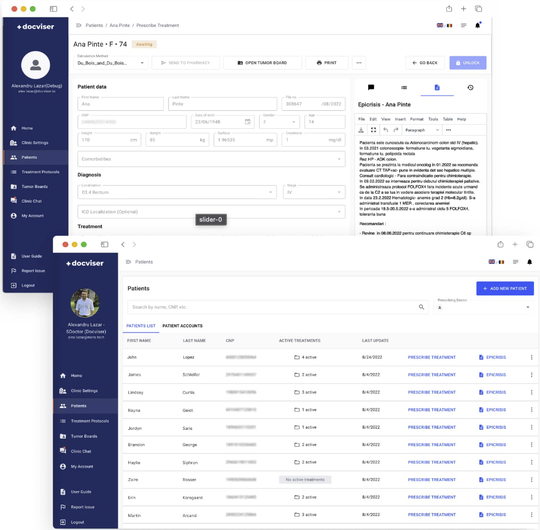540x530 pixels.
Task: Click Epicrisis document icon for James Schleifer
Action: (x=481, y=375)
